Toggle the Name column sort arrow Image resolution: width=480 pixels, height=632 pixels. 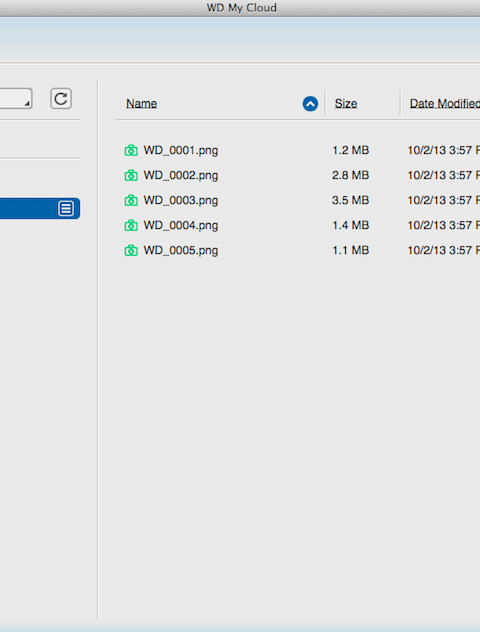(310, 104)
